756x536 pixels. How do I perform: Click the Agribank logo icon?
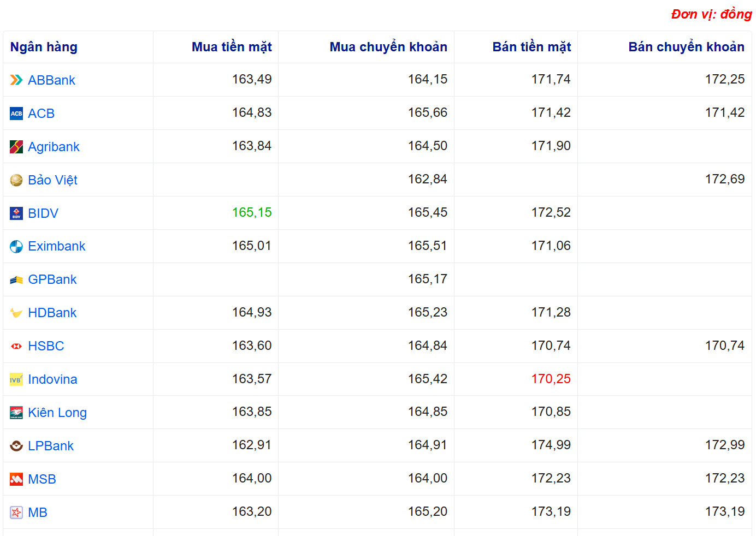pyautogui.click(x=16, y=147)
